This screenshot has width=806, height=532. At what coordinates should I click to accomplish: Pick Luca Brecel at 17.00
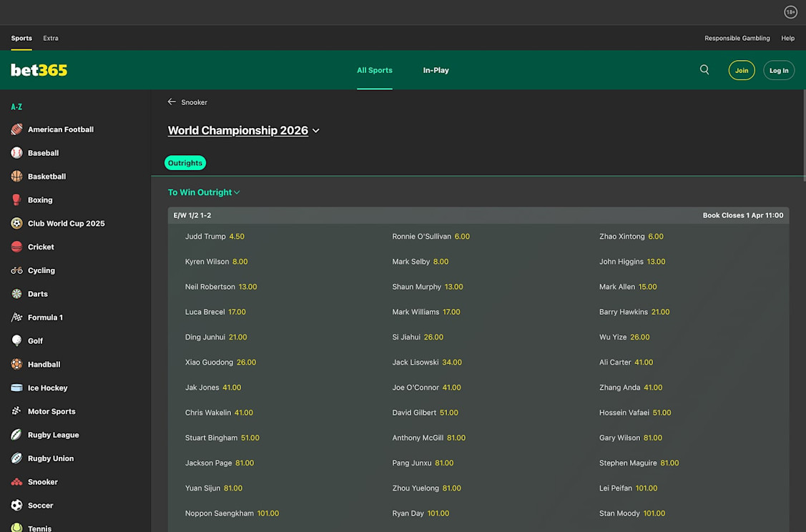215,312
